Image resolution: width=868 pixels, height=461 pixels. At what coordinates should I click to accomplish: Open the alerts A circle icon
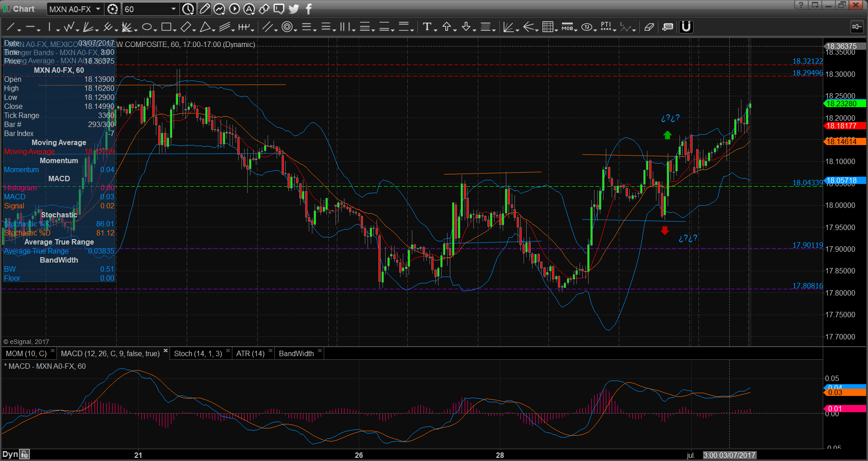249,9
